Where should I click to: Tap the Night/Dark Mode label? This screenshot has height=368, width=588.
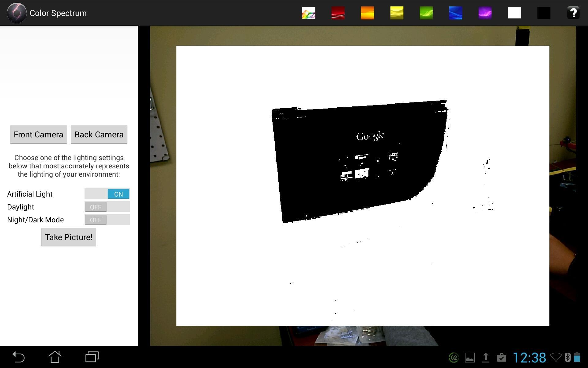pyautogui.click(x=36, y=220)
